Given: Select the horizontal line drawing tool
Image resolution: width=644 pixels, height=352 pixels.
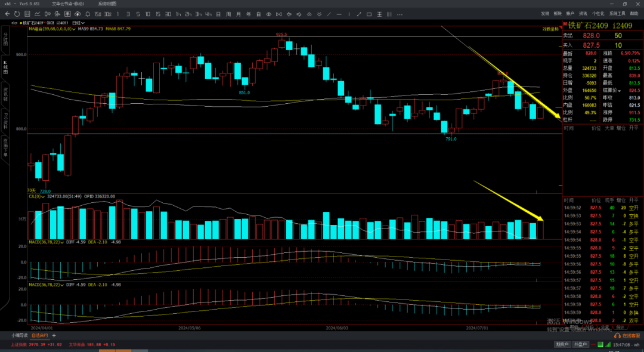Looking at the screenshot, I should pos(339,14).
